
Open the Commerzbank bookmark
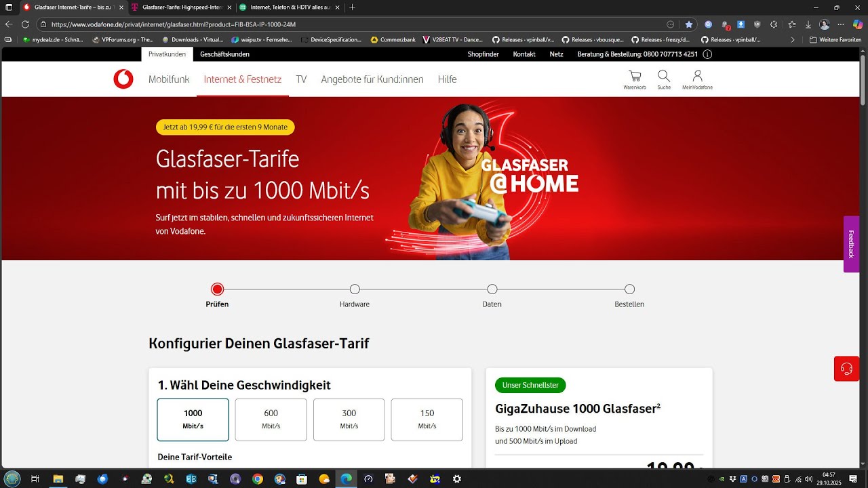[x=392, y=39]
